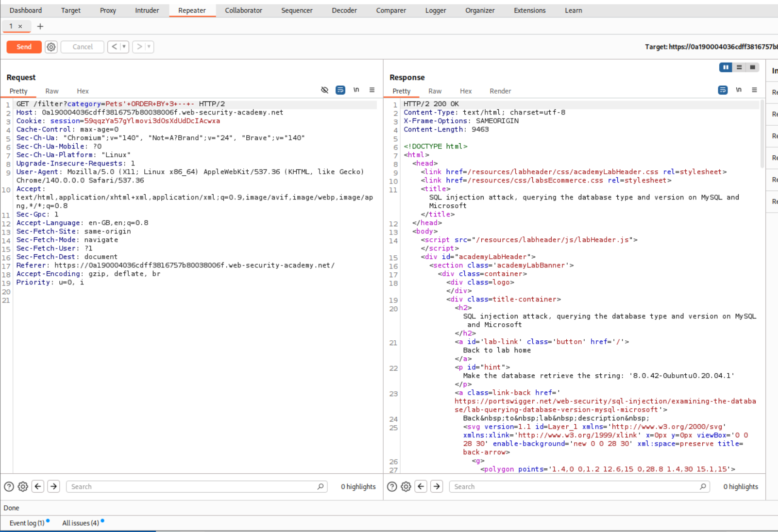
Task: Click the settings gear next to Send
Action: pyautogui.click(x=51, y=47)
